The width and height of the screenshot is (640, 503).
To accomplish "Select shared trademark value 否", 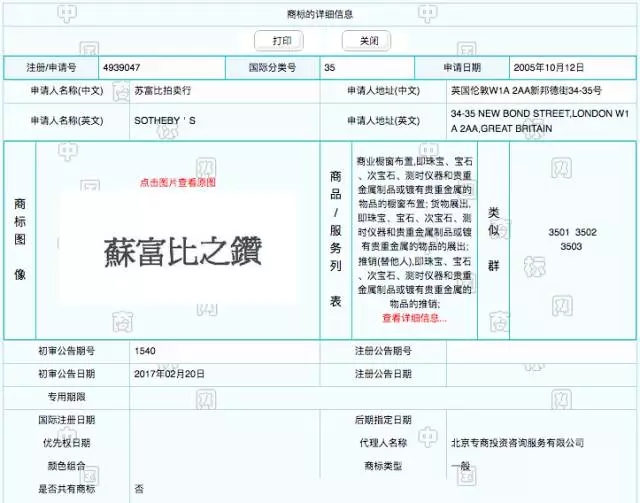I will (x=139, y=489).
